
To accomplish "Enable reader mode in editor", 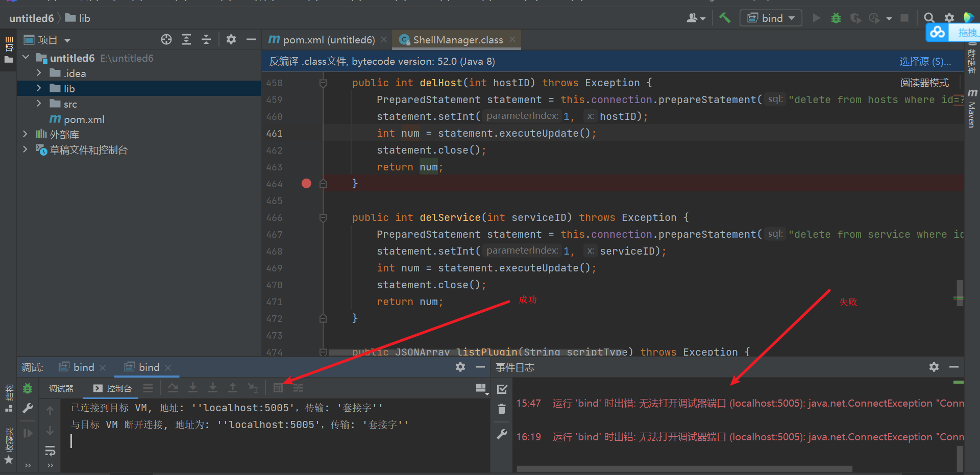I will (x=924, y=83).
